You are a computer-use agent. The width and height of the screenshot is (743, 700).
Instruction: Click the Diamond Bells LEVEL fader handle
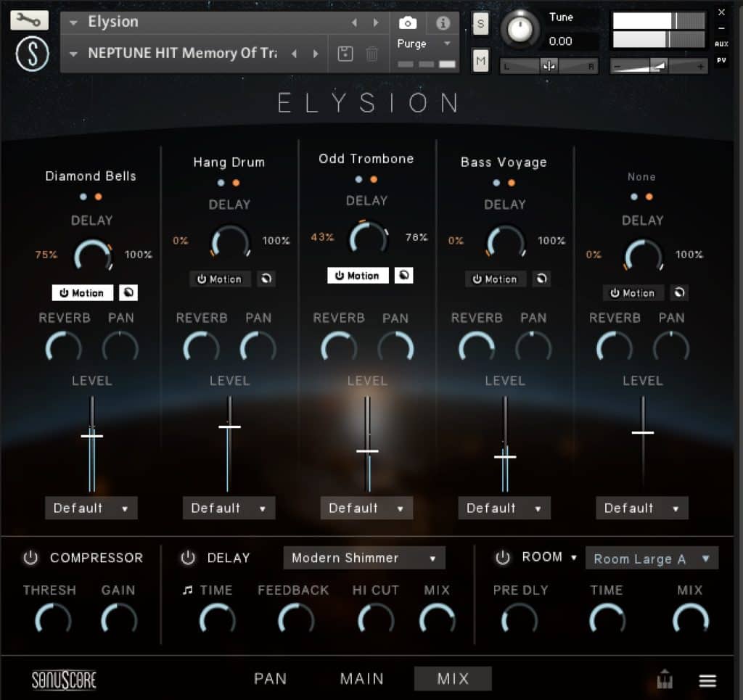click(92, 436)
